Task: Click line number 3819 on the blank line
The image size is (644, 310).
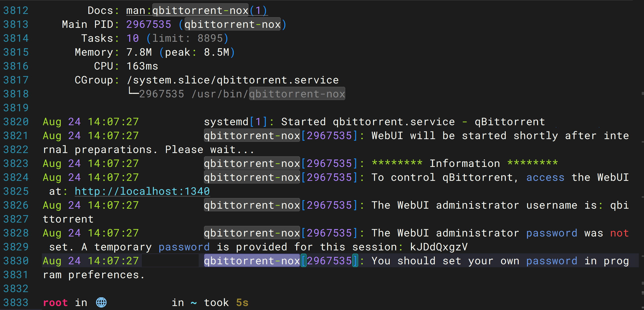Action: (x=16, y=108)
